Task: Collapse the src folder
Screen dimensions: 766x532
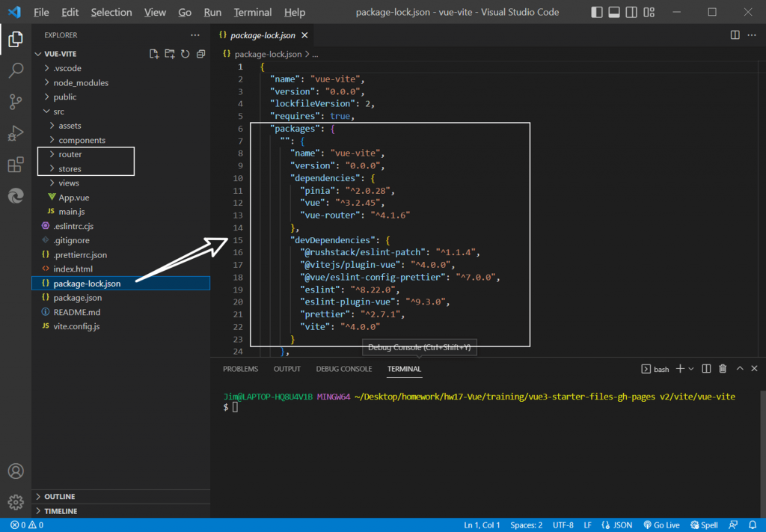Action: [120, 111]
